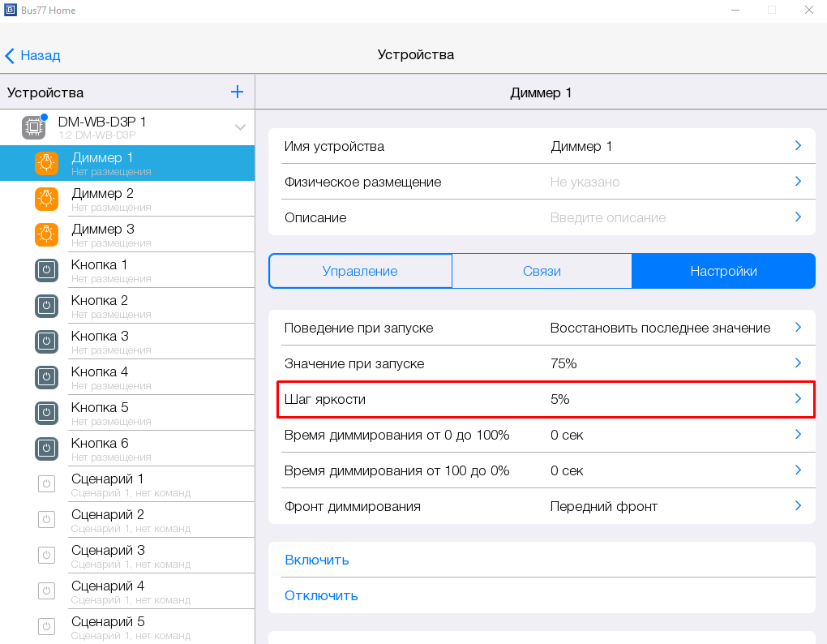Open Шаг яркости value chevron
The width and height of the screenshot is (827, 644).
point(798,399)
